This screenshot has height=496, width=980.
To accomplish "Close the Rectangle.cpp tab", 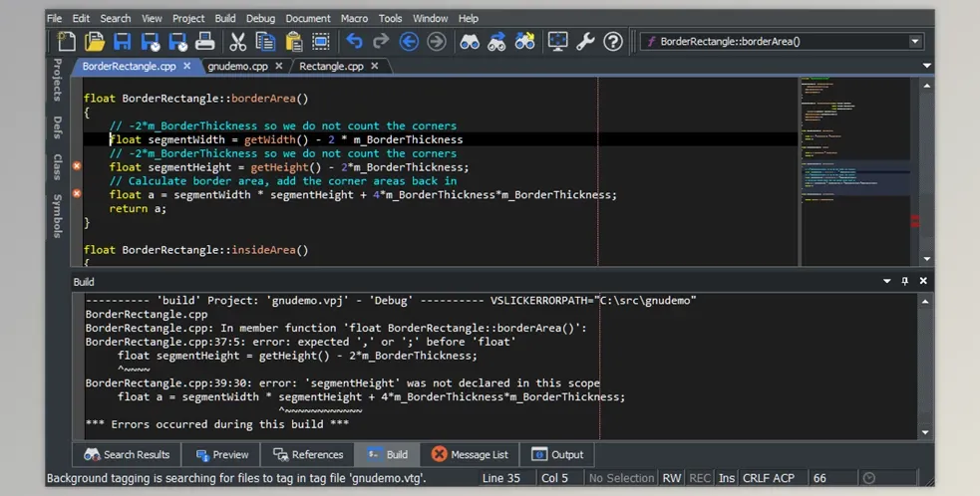I will tap(375, 66).
